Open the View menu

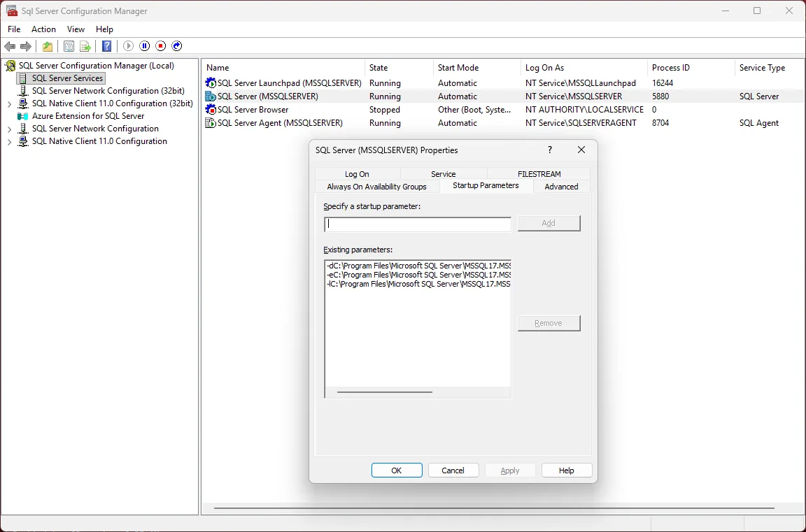click(76, 29)
